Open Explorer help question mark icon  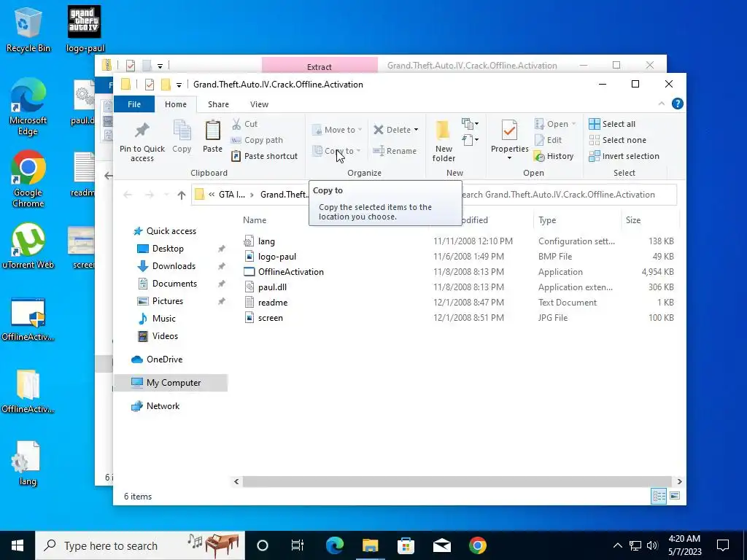[678, 104]
